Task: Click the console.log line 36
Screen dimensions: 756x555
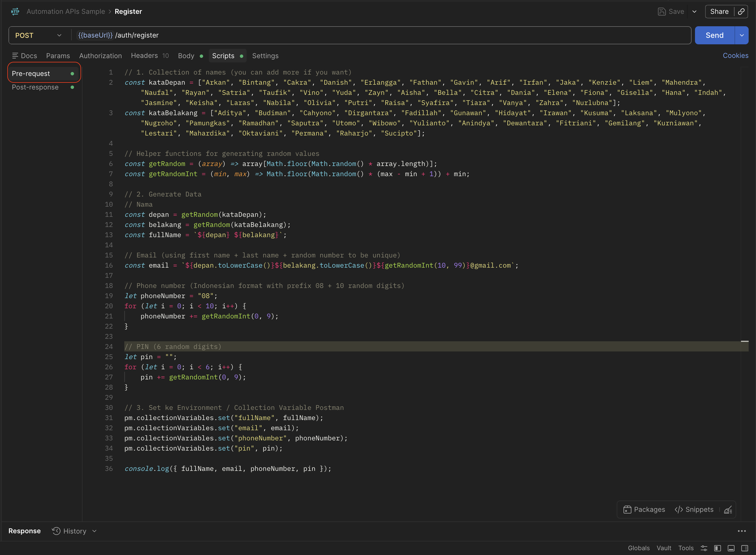Action: coord(228,469)
